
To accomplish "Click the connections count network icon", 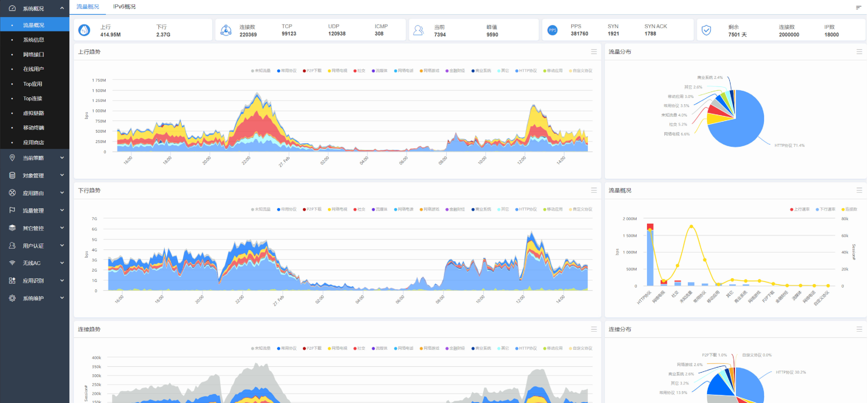I will [226, 30].
